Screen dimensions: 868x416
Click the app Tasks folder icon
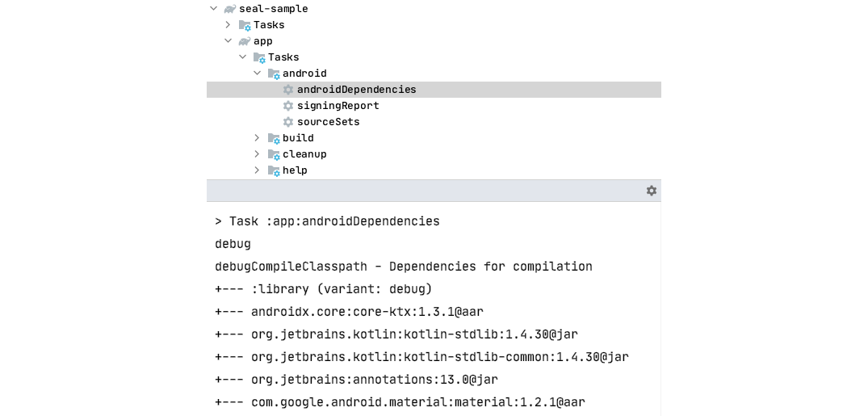(x=259, y=57)
